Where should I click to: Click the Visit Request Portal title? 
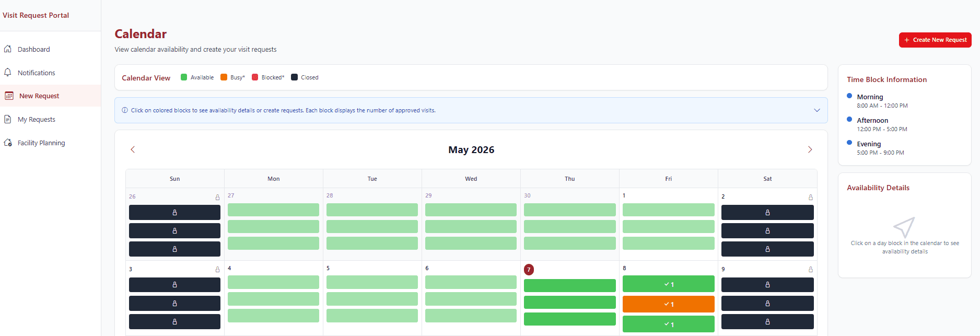click(36, 15)
